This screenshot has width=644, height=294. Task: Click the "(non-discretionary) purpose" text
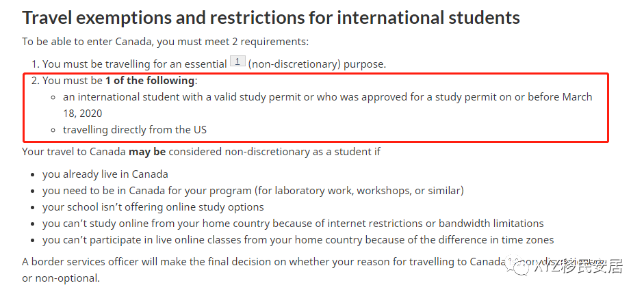point(317,64)
